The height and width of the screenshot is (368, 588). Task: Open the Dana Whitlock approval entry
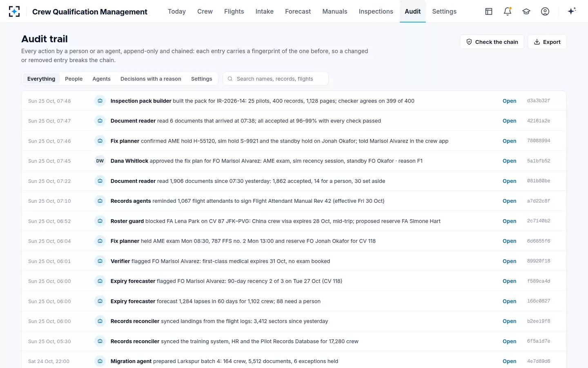[510, 161]
